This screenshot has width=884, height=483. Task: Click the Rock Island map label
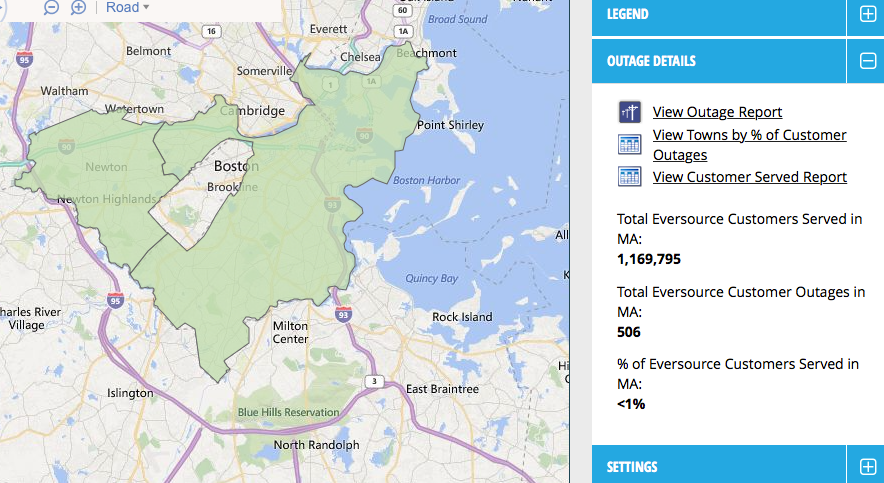462,317
